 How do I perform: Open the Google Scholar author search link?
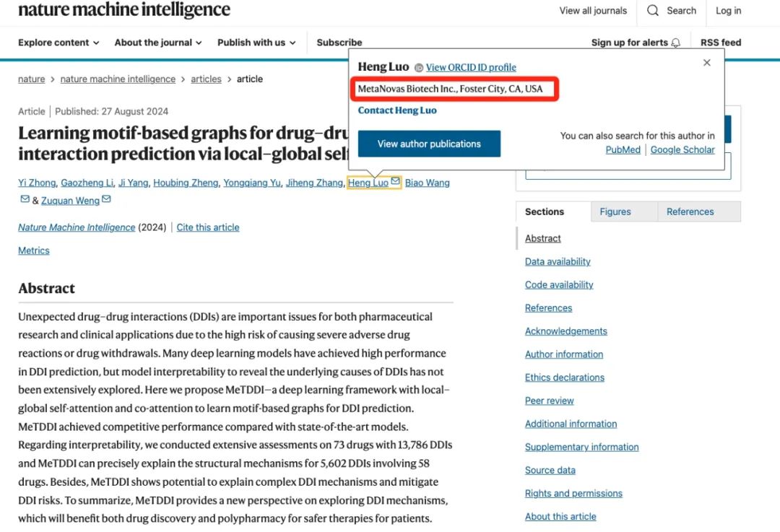pos(682,149)
